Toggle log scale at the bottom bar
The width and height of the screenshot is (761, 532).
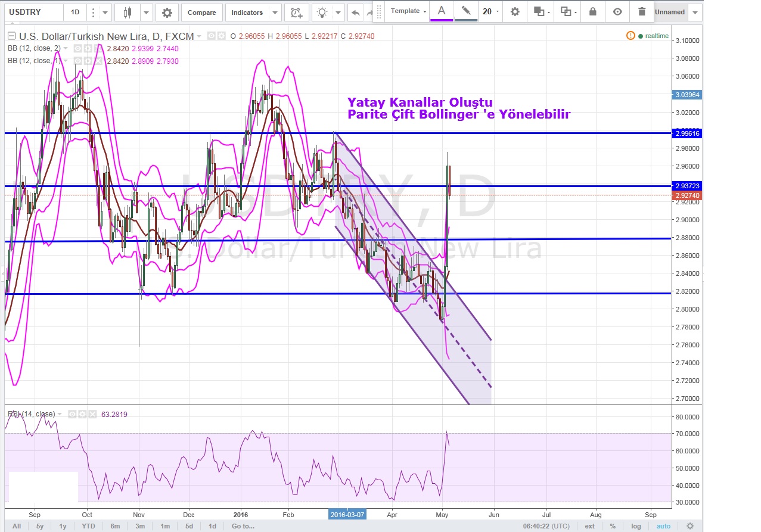[636, 526]
